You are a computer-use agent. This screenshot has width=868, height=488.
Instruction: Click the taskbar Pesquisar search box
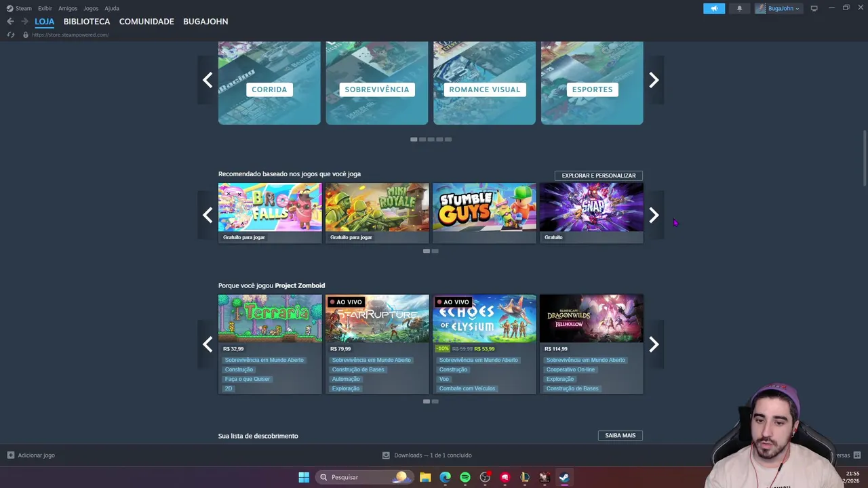pyautogui.click(x=364, y=477)
